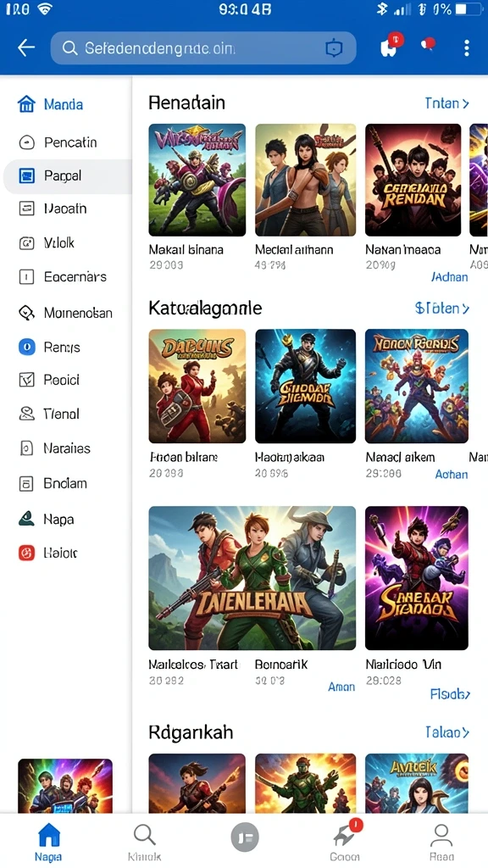Open the Khack search tab
Screen dimensions: 488x868
(144, 842)
